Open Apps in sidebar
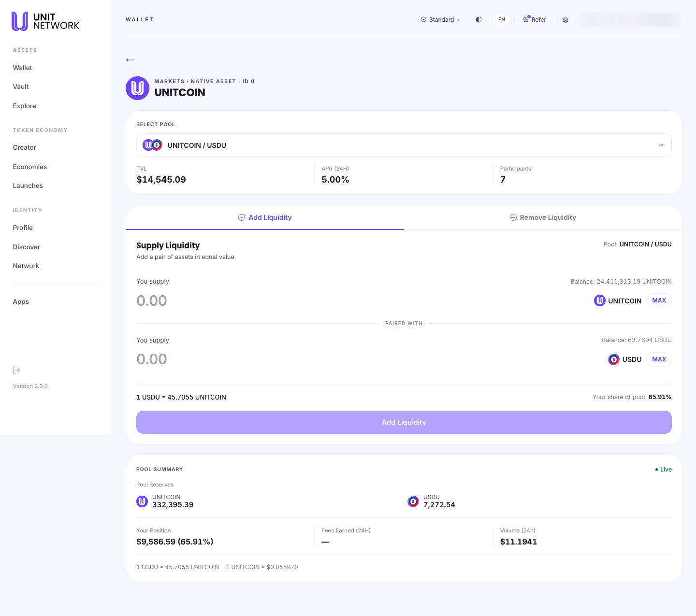This screenshot has height=616, width=696. click(21, 302)
